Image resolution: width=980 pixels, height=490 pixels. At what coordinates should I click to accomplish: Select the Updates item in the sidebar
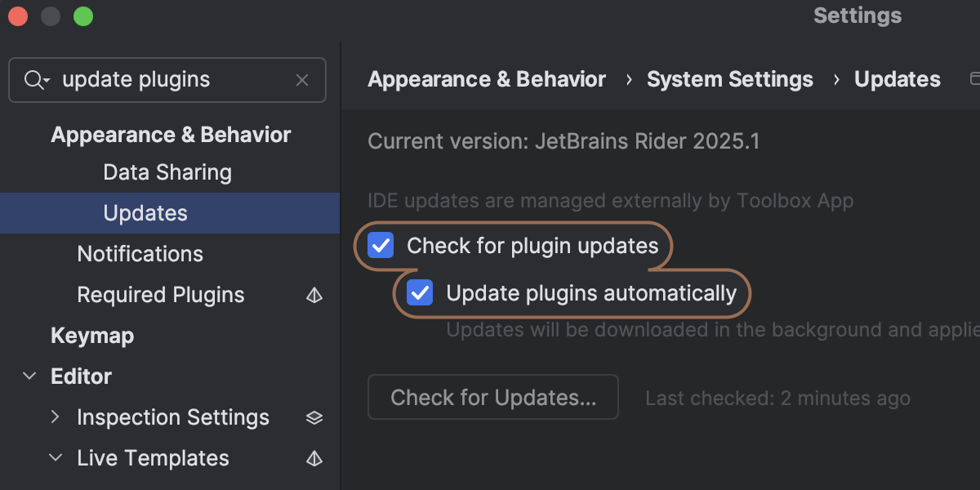click(145, 213)
